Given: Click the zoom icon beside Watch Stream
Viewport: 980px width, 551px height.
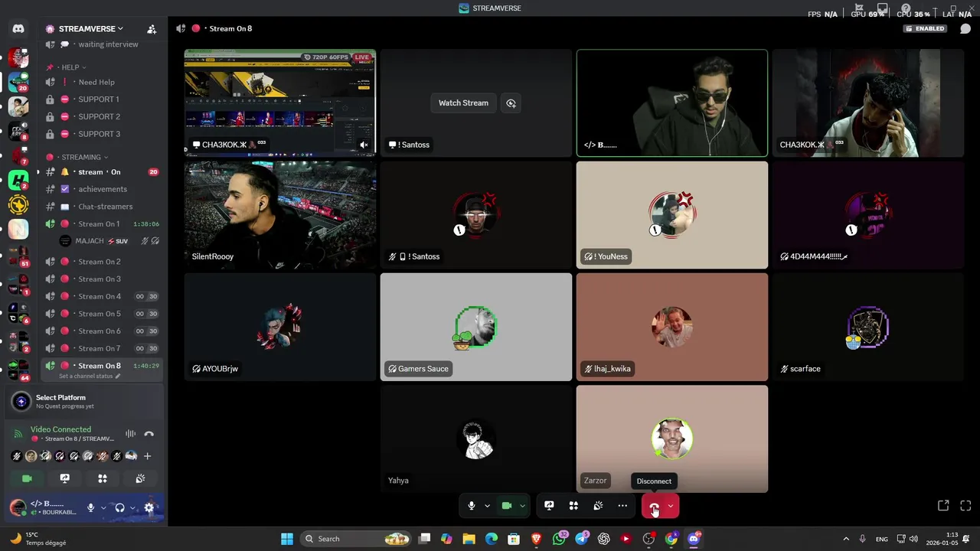Looking at the screenshot, I should click(511, 103).
